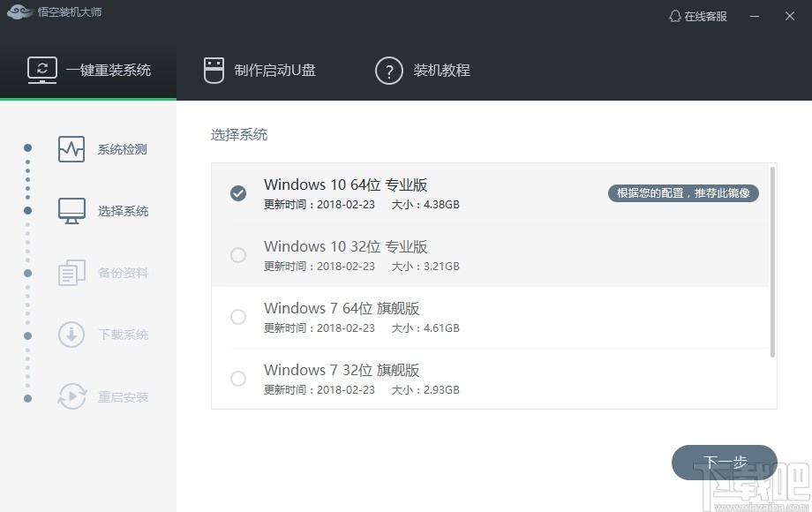
Task: Switch to the 一键重装系统 tab
Action: coord(88,71)
